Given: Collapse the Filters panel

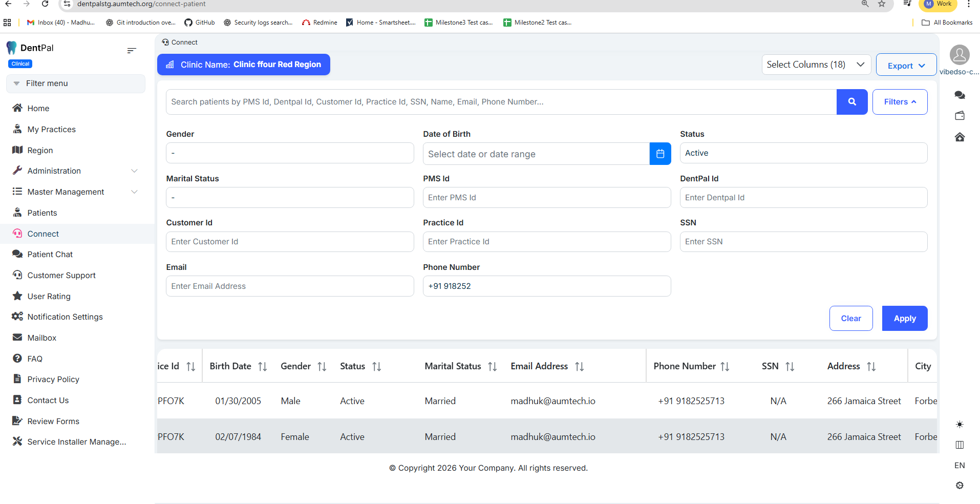Looking at the screenshot, I should 900,102.
